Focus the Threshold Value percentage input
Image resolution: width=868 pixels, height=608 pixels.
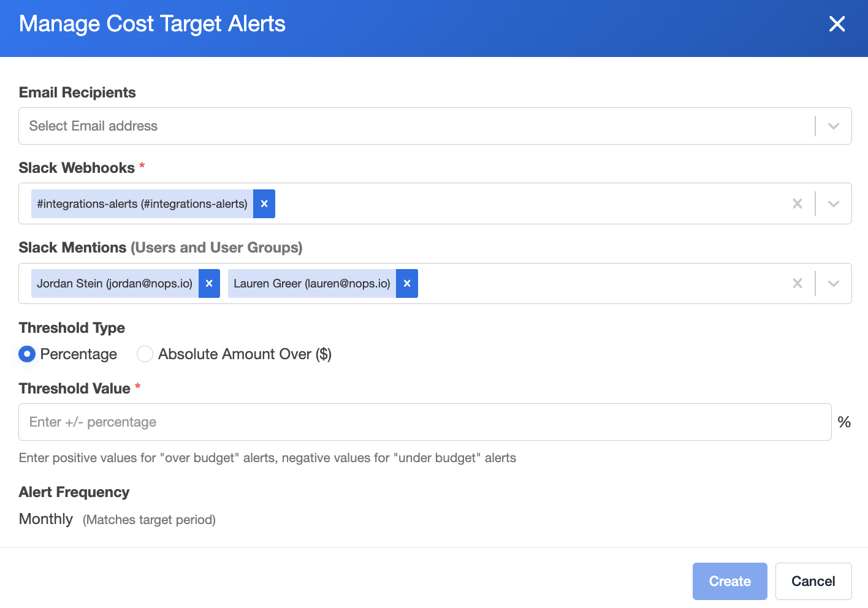[424, 422]
